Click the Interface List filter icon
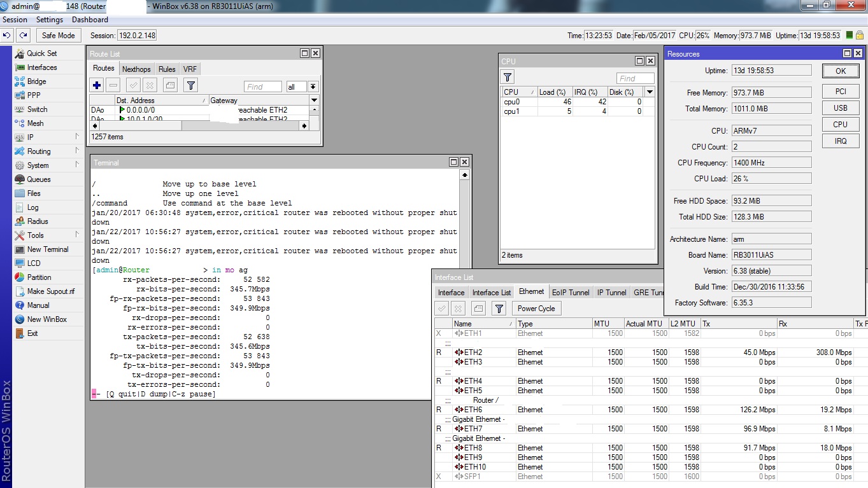The width and height of the screenshot is (868, 488). point(499,309)
